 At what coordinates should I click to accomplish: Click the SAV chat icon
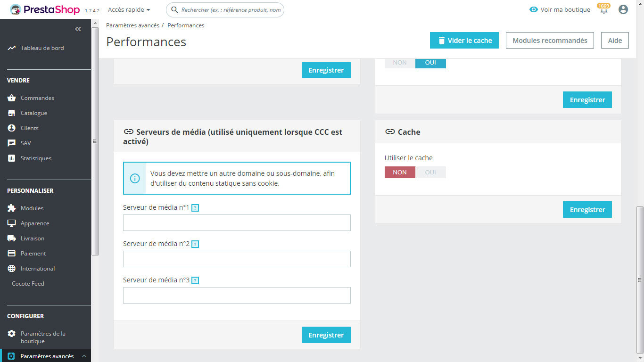pos(12,143)
